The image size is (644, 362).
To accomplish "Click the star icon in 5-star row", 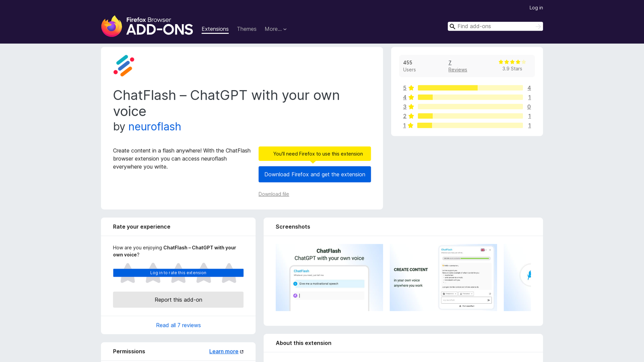I will coord(411,88).
